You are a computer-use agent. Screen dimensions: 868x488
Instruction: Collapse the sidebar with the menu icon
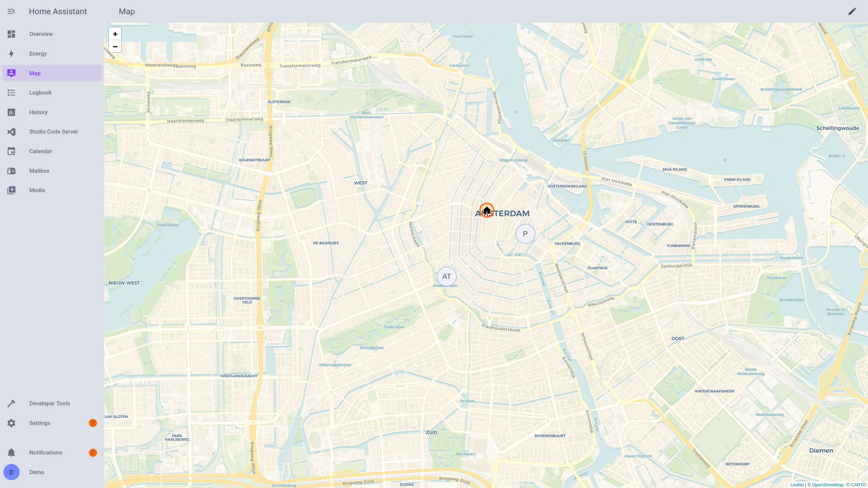(11, 12)
